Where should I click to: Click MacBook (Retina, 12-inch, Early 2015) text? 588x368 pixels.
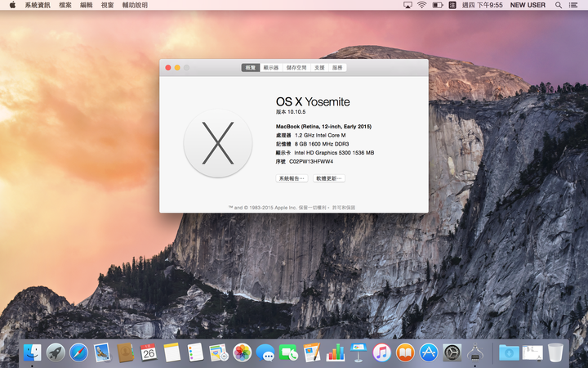tap(323, 127)
